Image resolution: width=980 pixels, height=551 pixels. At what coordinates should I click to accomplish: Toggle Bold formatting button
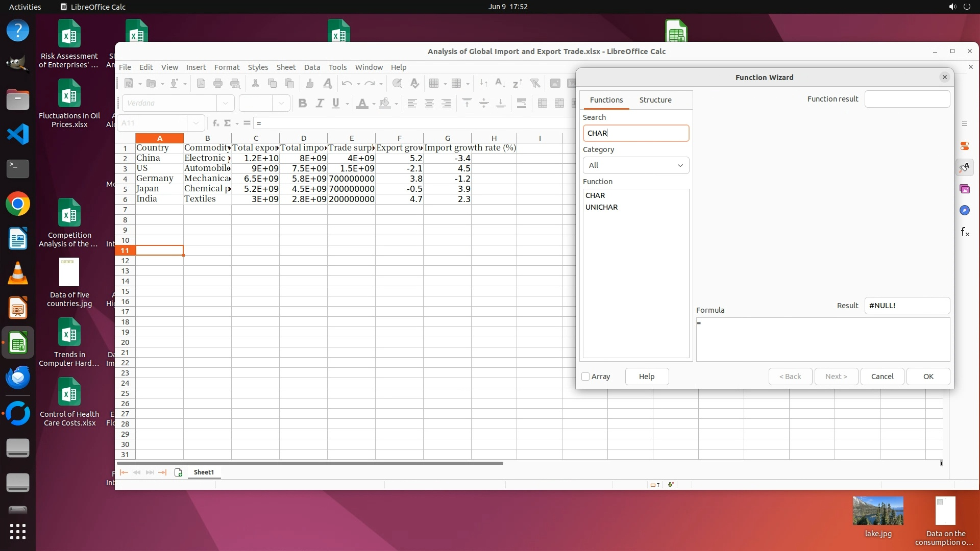302,103
